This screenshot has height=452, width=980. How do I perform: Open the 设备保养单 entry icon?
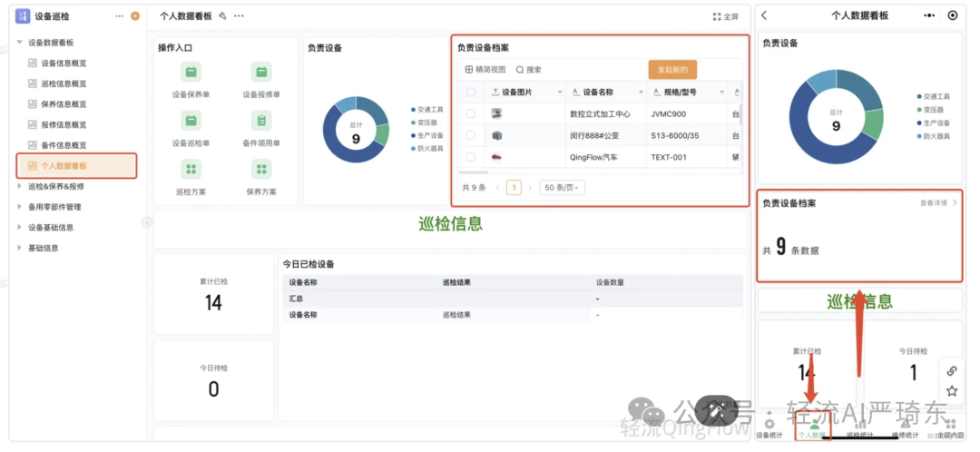(191, 72)
